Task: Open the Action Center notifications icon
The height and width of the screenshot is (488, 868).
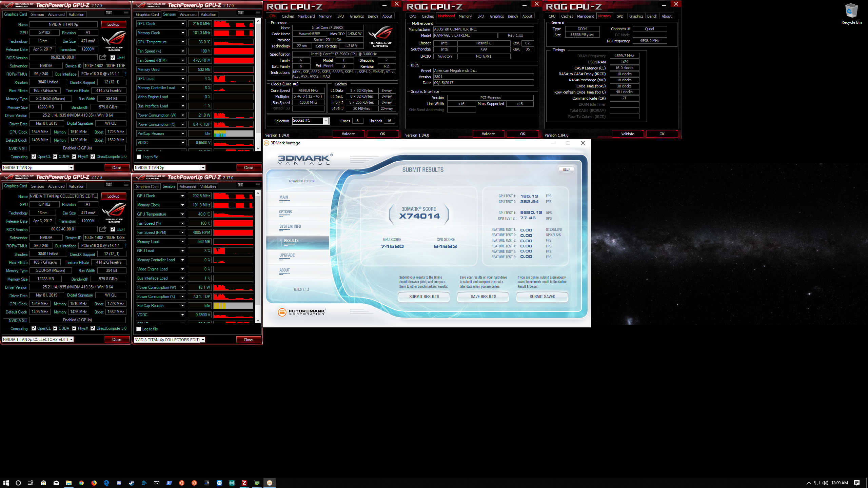Action: point(857,483)
